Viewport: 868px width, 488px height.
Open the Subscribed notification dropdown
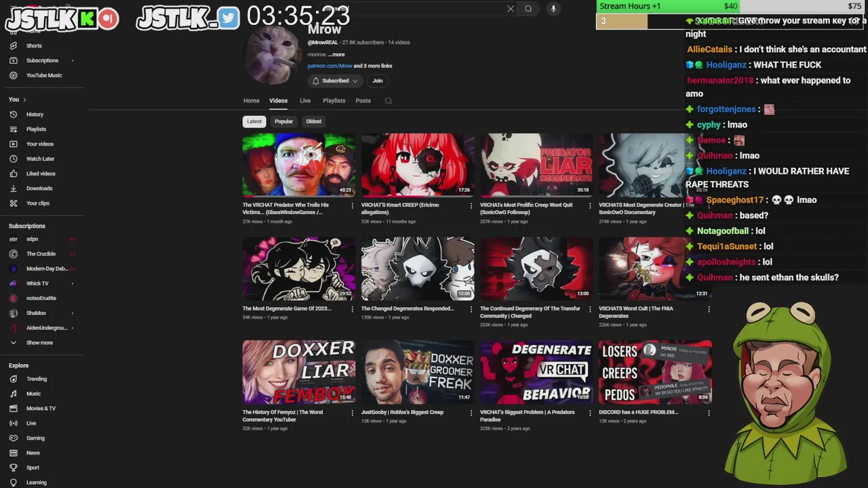point(335,81)
